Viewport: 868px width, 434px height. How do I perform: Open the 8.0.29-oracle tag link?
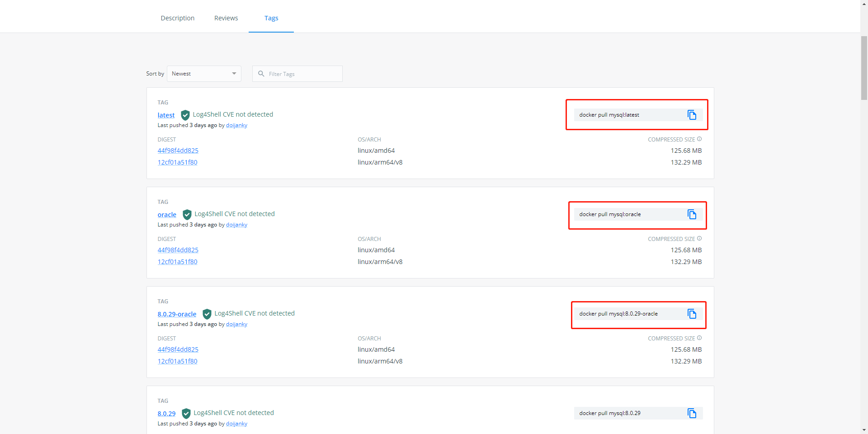pos(177,314)
